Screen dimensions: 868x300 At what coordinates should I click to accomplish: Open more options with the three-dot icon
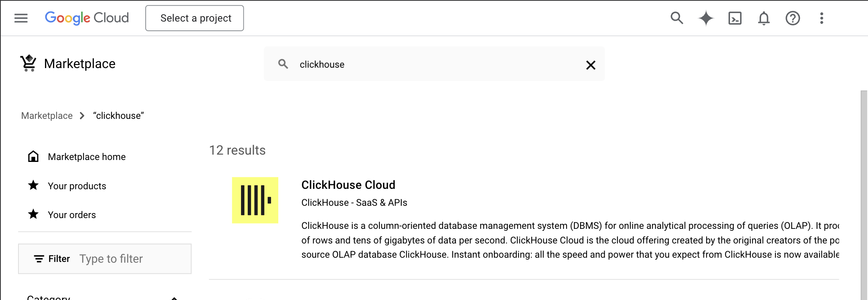tap(821, 18)
